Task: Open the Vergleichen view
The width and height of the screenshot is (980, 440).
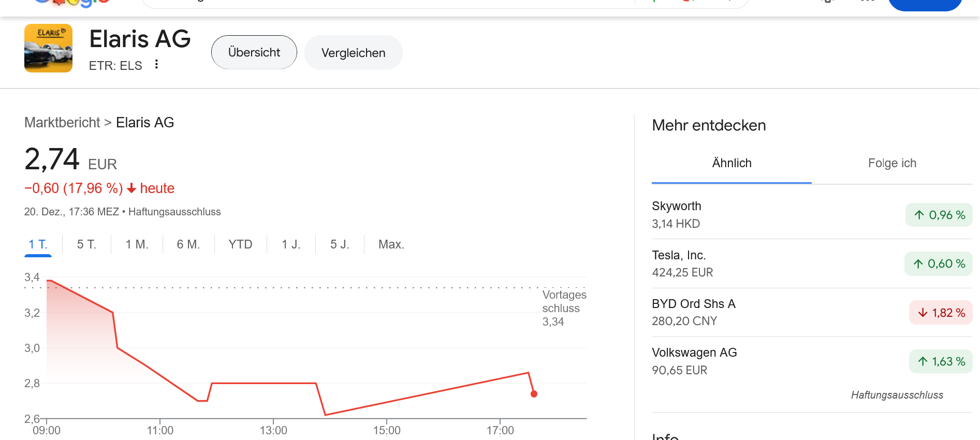Action: point(353,53)
